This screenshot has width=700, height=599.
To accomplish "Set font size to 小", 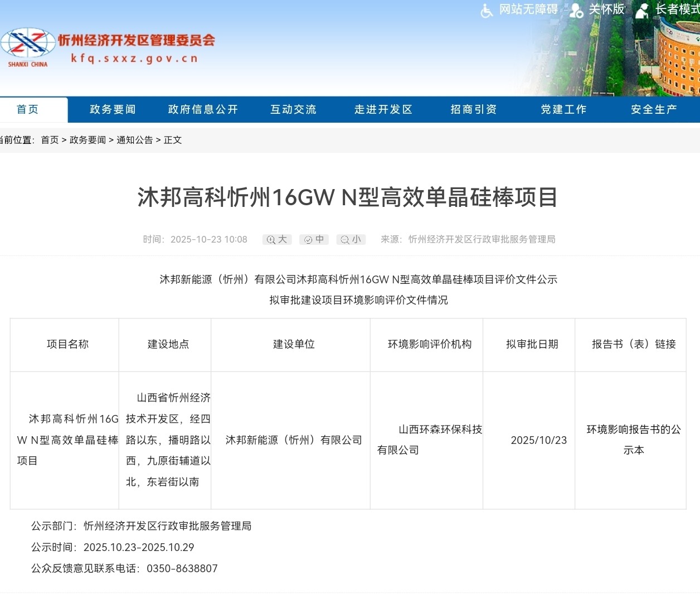I will tap(351, 240).
